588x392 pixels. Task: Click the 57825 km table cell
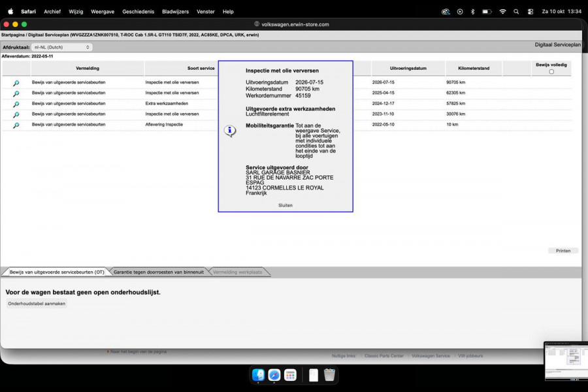(x=455, y=103)
